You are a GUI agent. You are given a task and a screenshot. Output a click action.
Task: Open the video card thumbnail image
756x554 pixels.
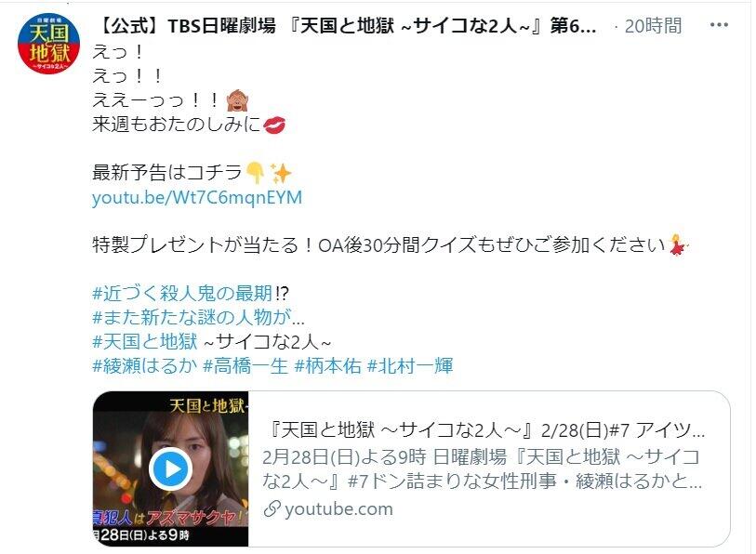171,468
